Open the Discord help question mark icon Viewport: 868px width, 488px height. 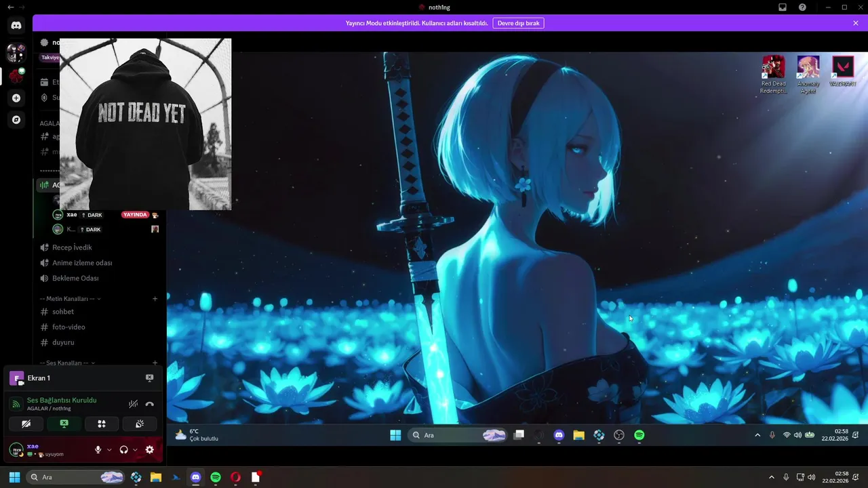802,7
